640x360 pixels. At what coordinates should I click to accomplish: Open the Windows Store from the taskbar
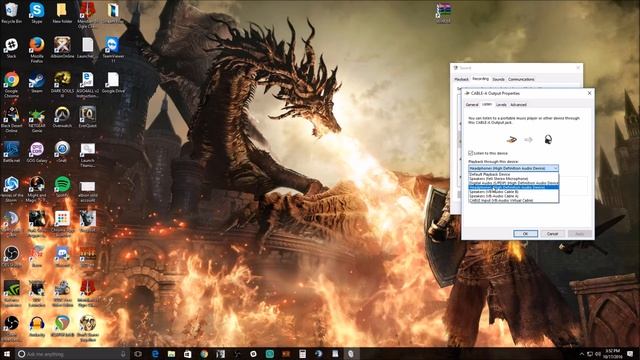click(188, 354)
